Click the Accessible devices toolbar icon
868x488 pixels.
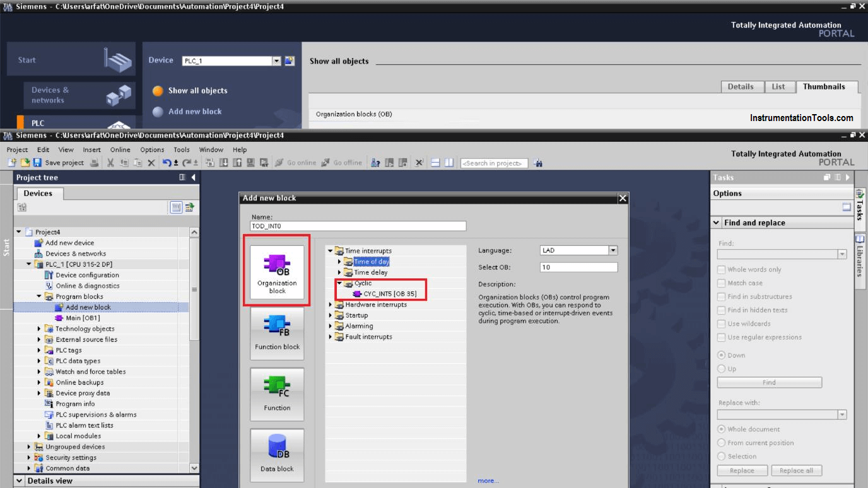pos(375,163)
